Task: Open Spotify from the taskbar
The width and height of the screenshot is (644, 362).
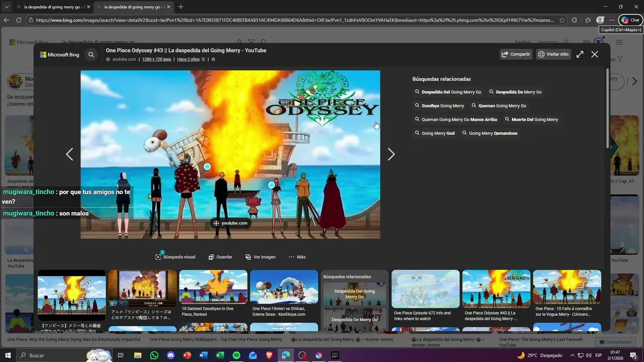Action: point(236,355)
